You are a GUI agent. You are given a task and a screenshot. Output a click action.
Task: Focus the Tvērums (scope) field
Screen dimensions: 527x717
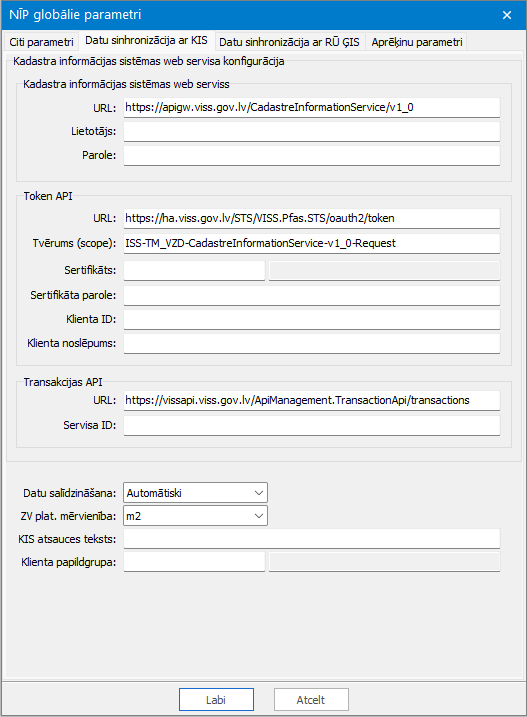(312, 243)
